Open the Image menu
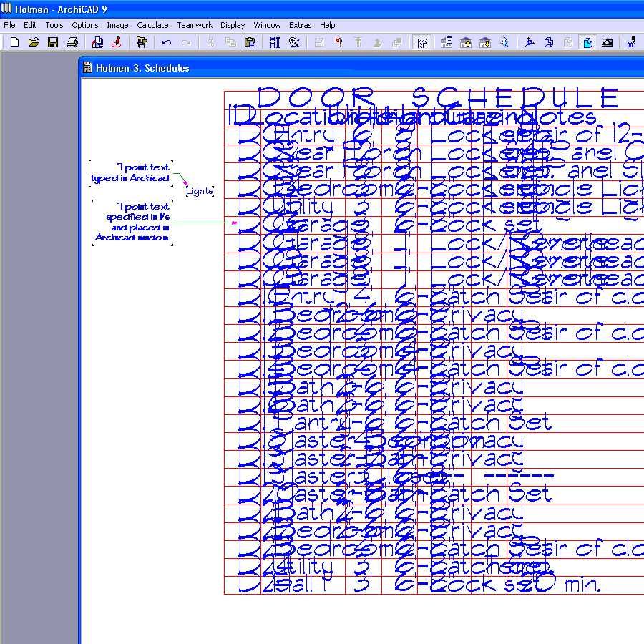The image size is (644, 644). click(x=117, y=25)
